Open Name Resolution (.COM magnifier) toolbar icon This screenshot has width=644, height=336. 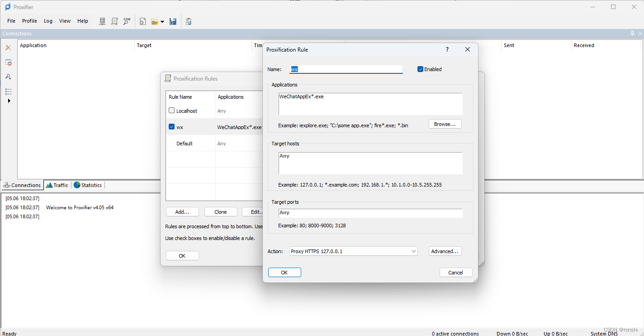tap(127, 21)
